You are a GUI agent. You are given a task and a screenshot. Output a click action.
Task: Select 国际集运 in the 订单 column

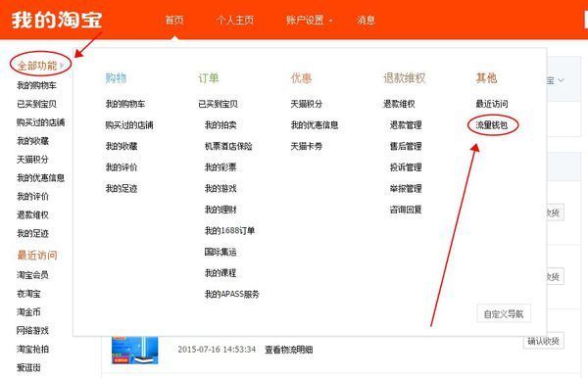[220, 252]
